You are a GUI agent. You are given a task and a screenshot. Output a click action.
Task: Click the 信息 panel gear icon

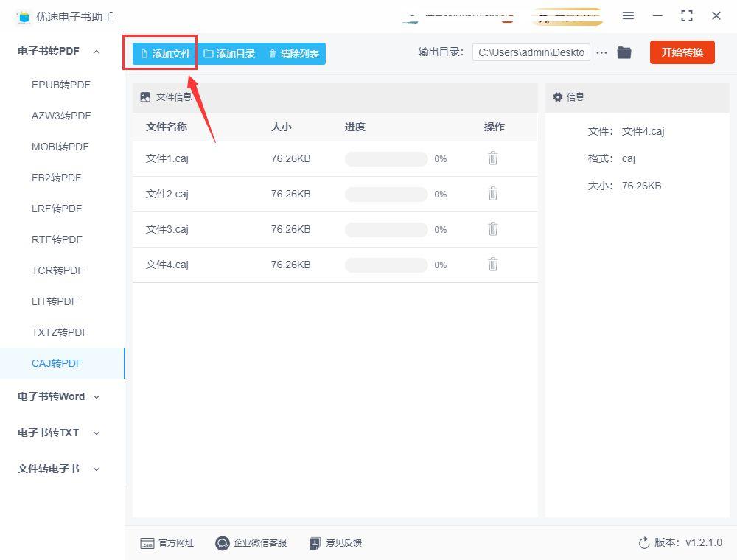(x=558, y=97)
